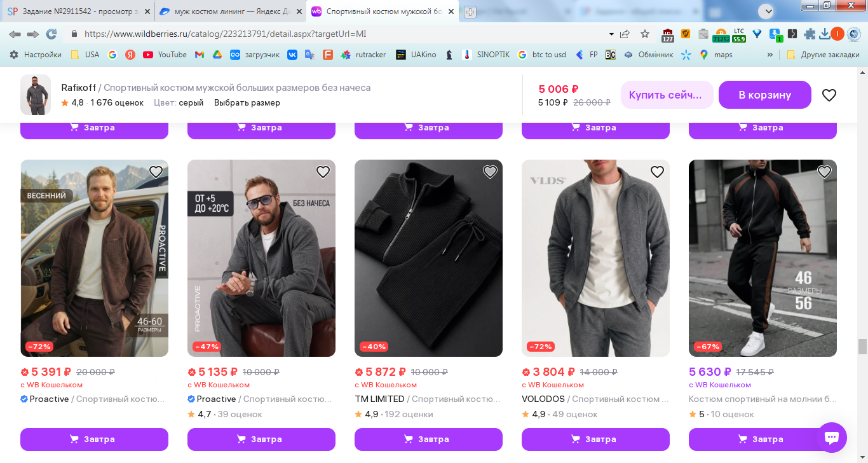Click the browser reload page icon
Image resolution: width=868 pixels, height=463 pixels.
pyautogui.click(x=51, y=34)
